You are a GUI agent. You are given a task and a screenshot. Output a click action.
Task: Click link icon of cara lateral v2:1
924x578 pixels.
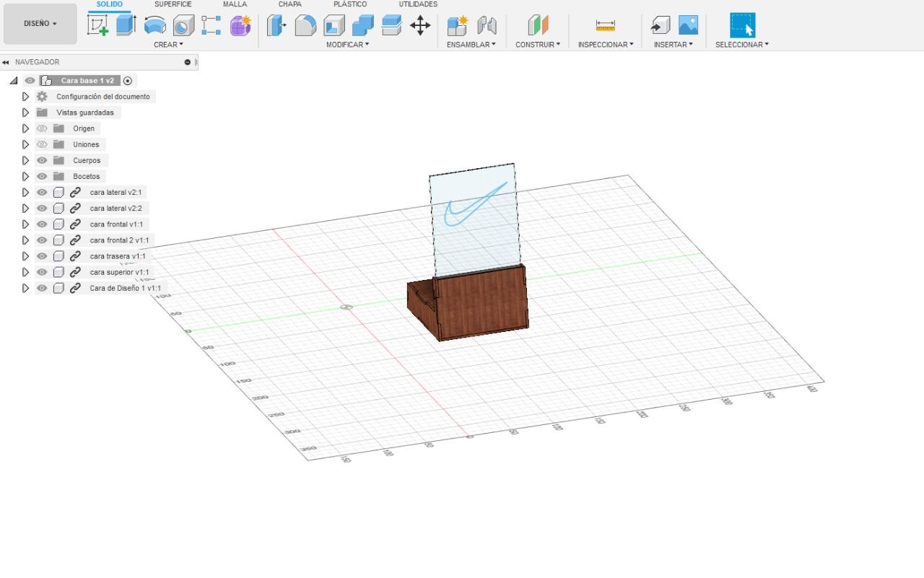(75, 192)
